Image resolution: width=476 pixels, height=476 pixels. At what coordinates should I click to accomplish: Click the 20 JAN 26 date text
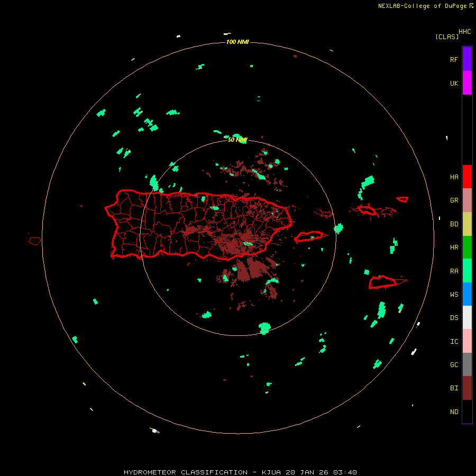coord(307,472)
